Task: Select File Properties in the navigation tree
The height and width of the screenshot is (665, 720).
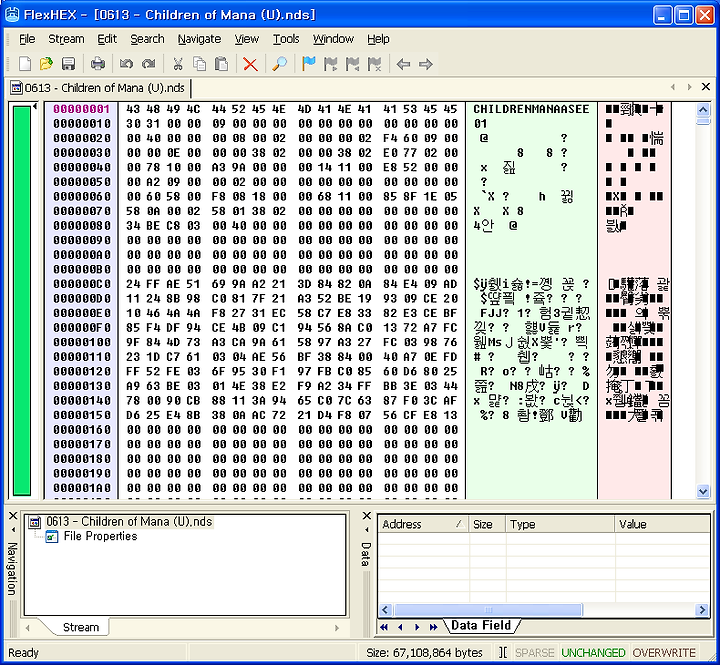Action: 100,536
